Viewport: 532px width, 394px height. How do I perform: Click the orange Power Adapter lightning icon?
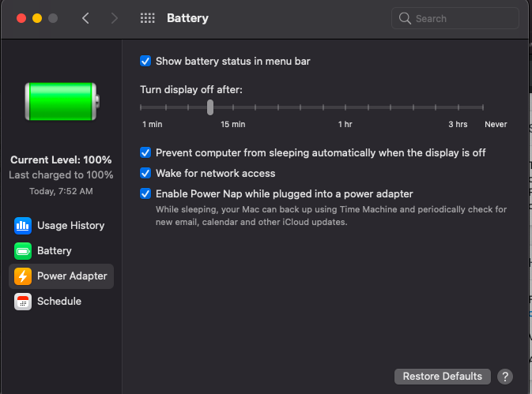point(23,276)
